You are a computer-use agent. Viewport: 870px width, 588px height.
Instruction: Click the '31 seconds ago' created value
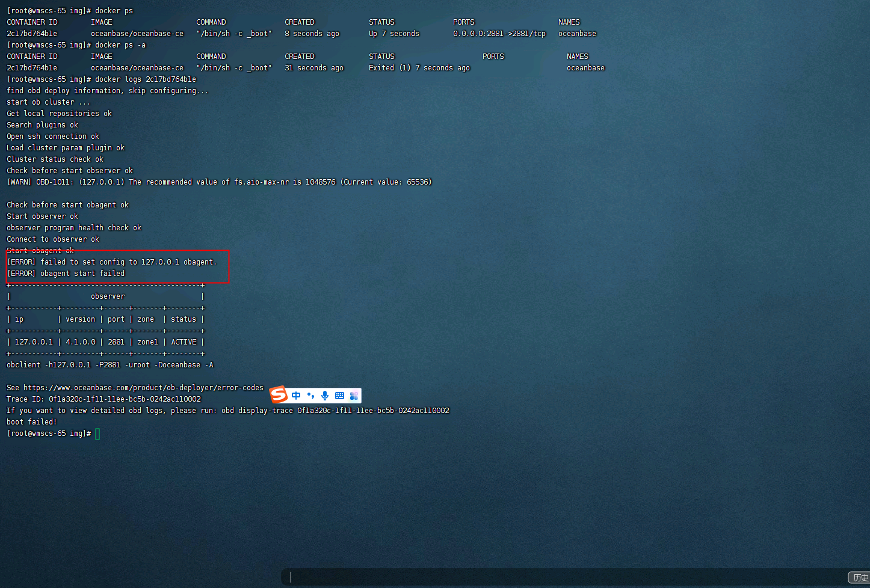pyautogui.click(x=314, y=68)
